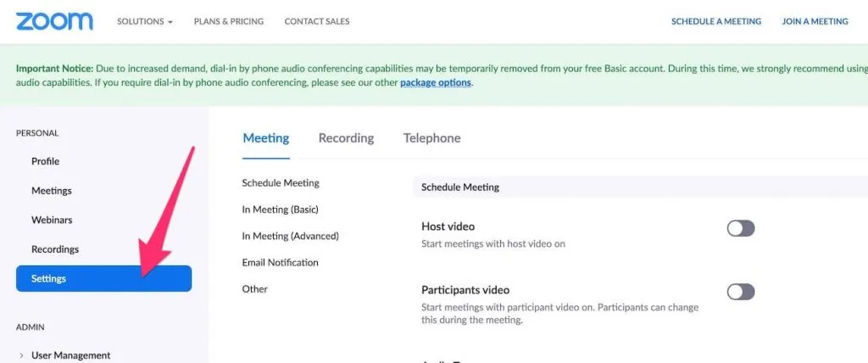Jump to Email Notification section
Image resolution: width=868 pixels, height=363 pixels.
(x=280, y=263)
